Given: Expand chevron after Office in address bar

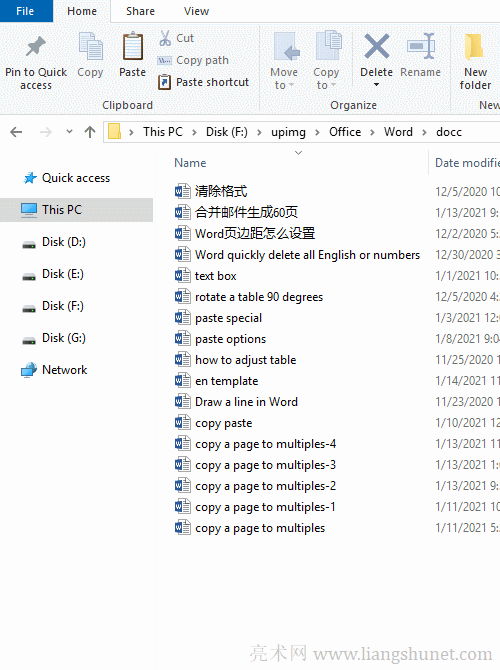Looking at the screenshot, I should (x=372, y=132).
